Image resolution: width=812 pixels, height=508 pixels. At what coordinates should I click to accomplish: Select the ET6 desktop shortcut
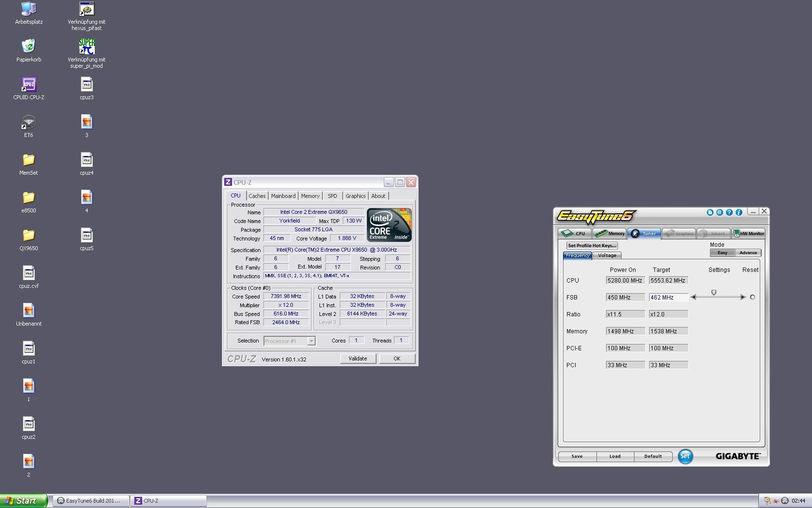pyautogui.click(x=29, y=126)
